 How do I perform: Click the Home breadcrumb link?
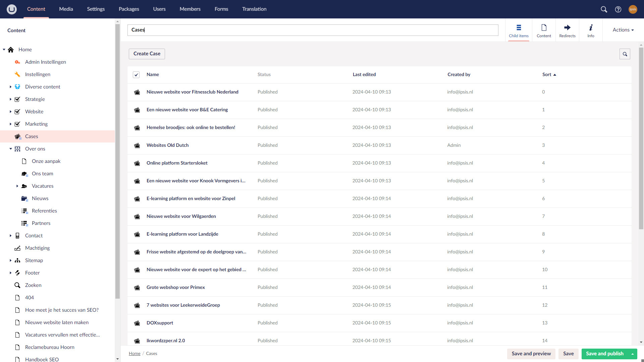(x=135, y=354)
